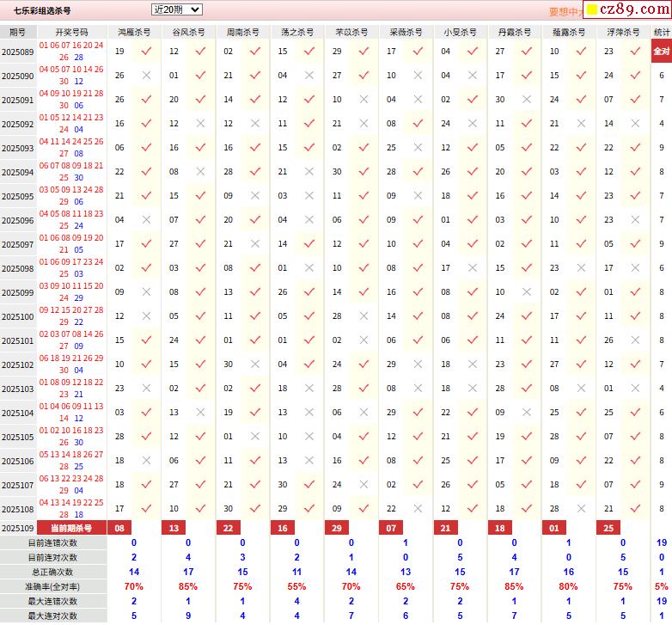Click the 采薇 X mark in row 2025108
Screen dimensions: 672x625
pos(418,508)
